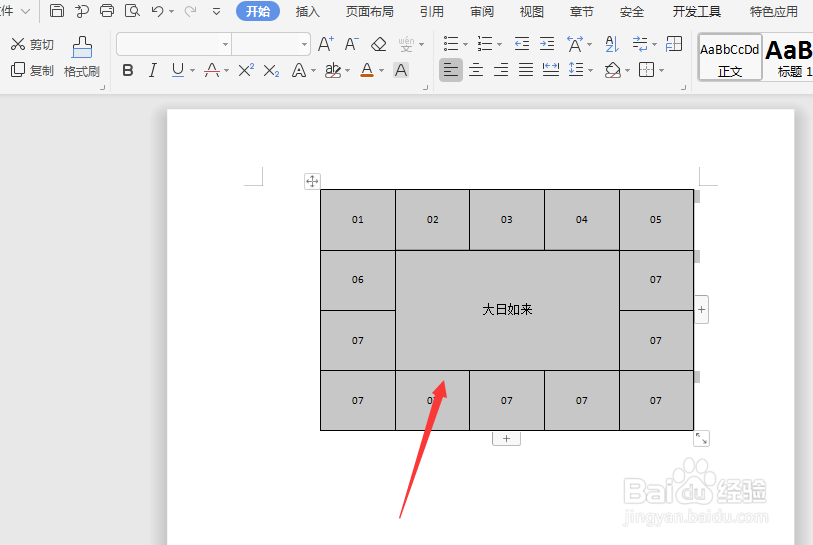Open font color dropdown arrow

click(381, 71)
